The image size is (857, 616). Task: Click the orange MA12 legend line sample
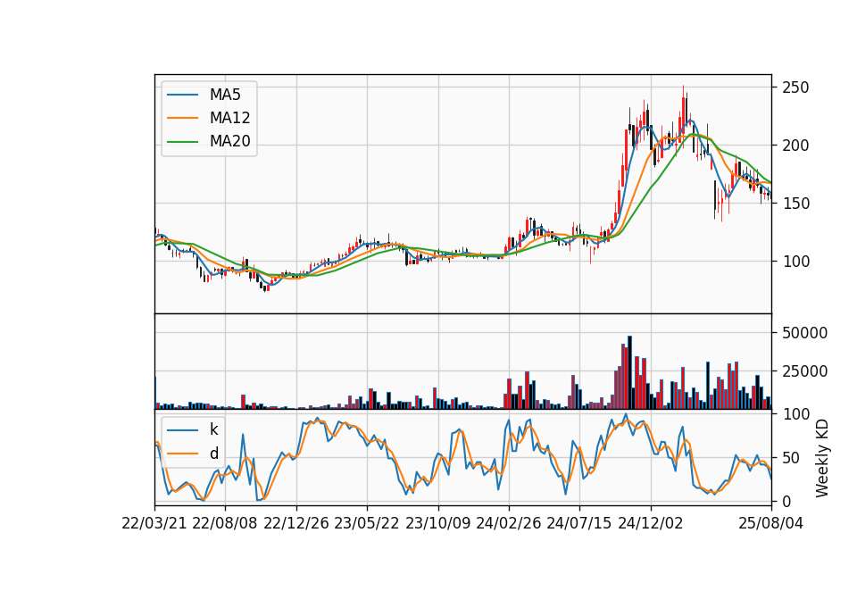182,118
